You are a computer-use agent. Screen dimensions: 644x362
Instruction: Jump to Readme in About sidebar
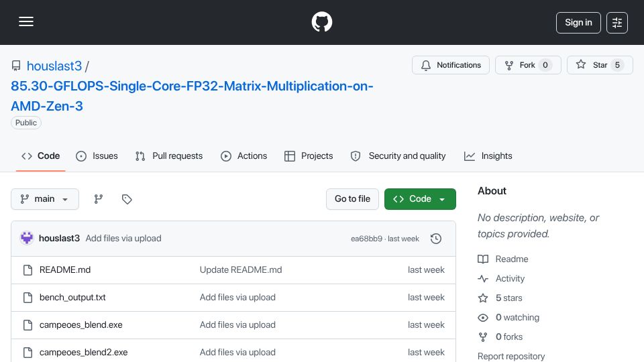[x=503, y=259]
